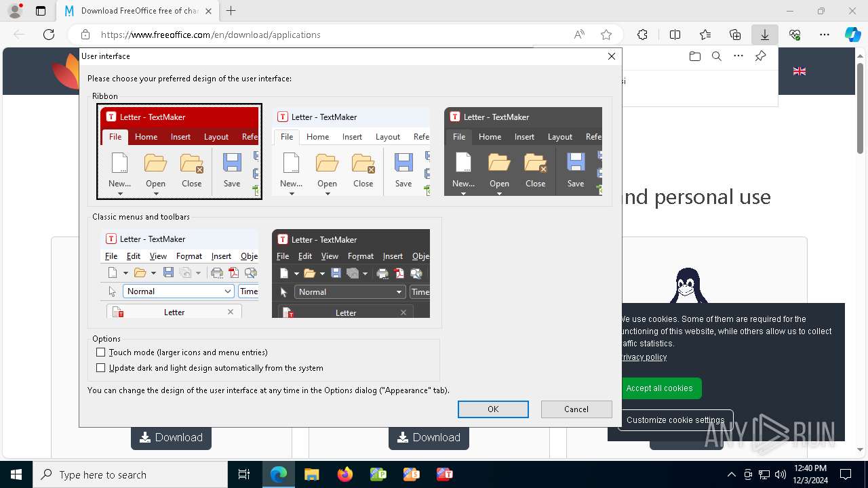Open PlanMaker taskbar icon
The width and height of the screenshot is (868, 488).
pyautogui.click(x=378, y=474)
